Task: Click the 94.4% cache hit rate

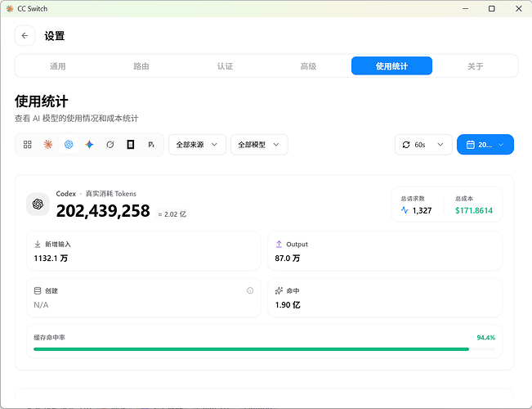Action: (x=486, y=338)
